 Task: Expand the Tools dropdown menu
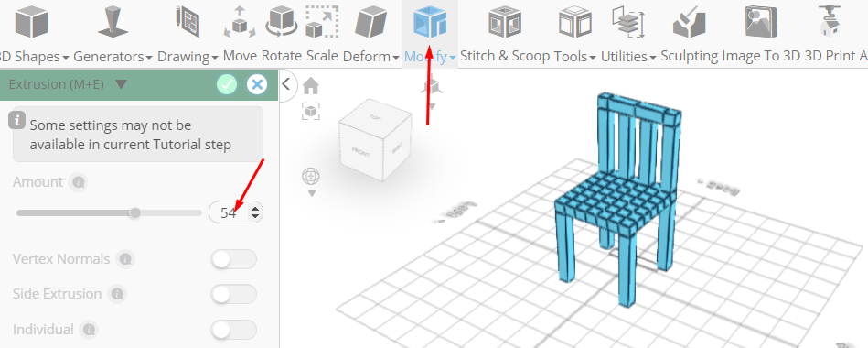click(593, 58)
